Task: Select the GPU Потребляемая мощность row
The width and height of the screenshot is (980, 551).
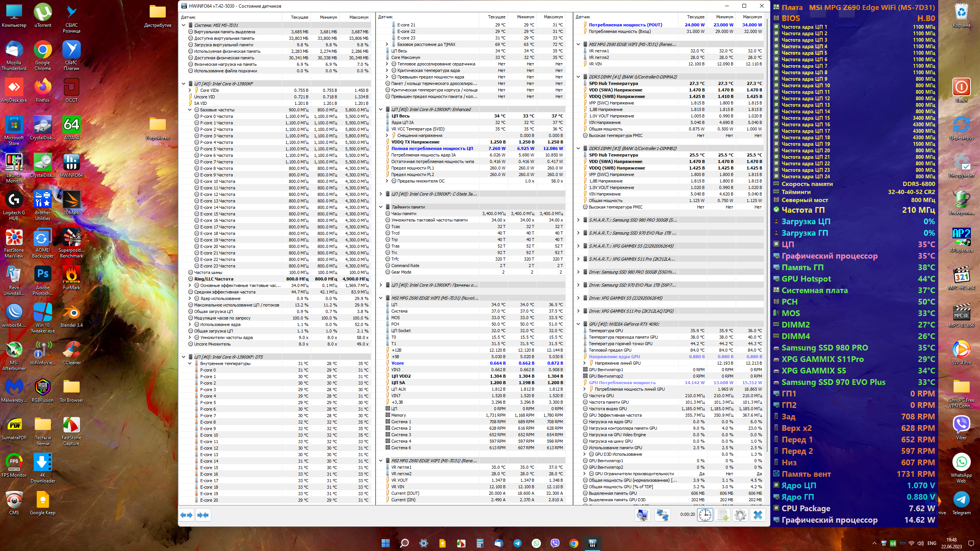Action: pyautogui.click(x=622, y=383)
